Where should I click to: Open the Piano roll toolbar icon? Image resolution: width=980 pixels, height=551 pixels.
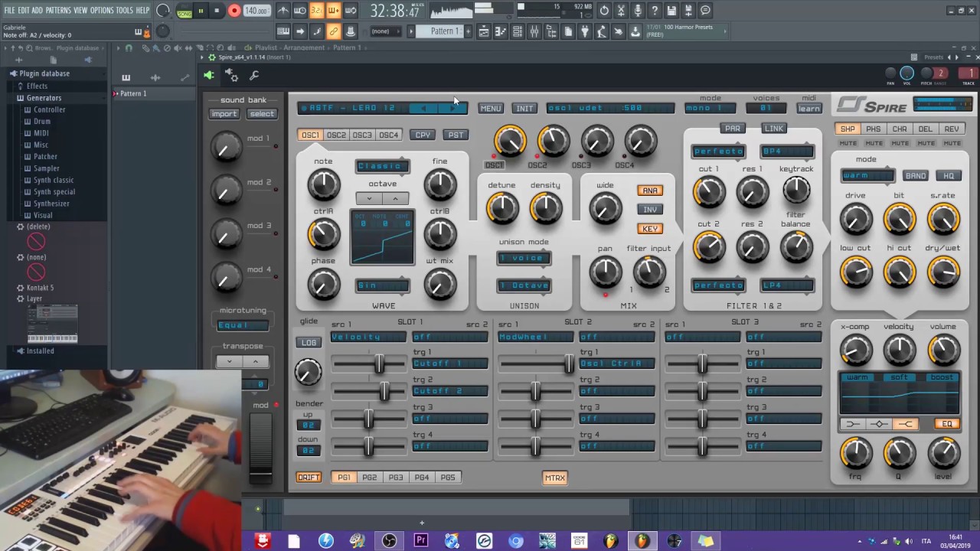(500, 31)
